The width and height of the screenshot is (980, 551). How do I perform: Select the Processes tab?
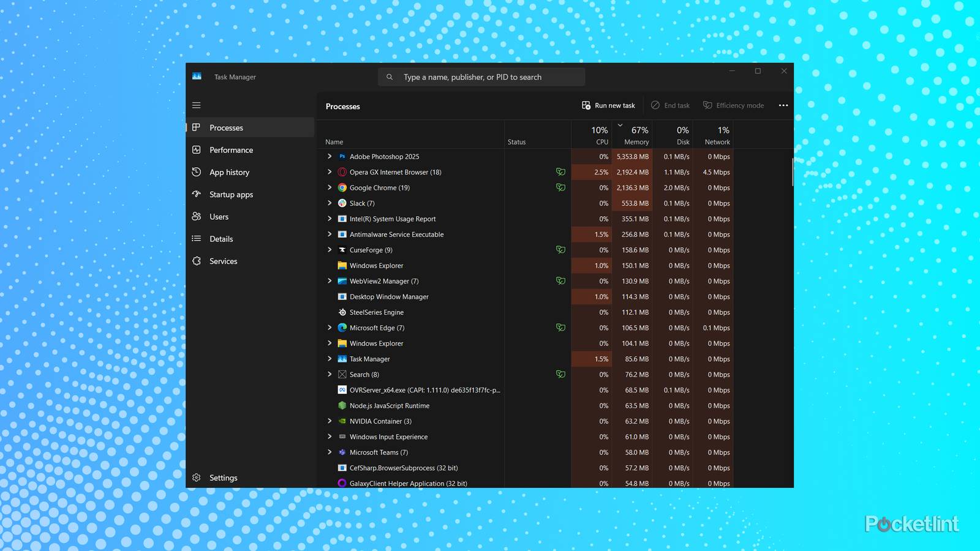pyautogui.click(x=227, y=127)
